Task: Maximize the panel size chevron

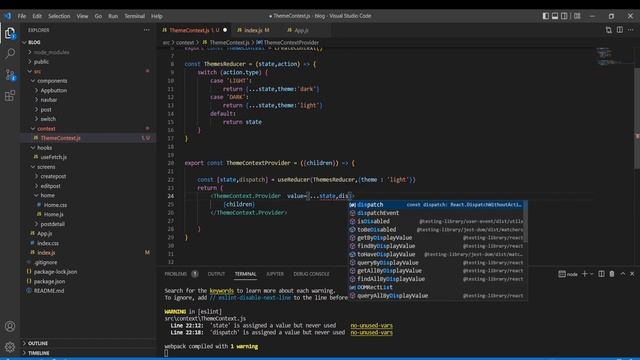Action: pyautogui.click(x=623, y=274)
